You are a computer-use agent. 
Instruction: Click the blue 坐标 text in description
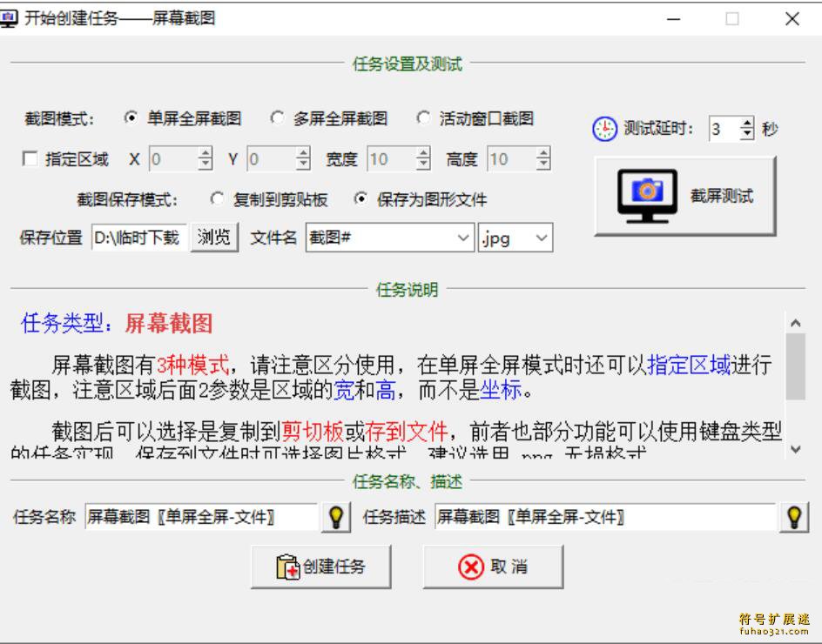pos(501,389)
